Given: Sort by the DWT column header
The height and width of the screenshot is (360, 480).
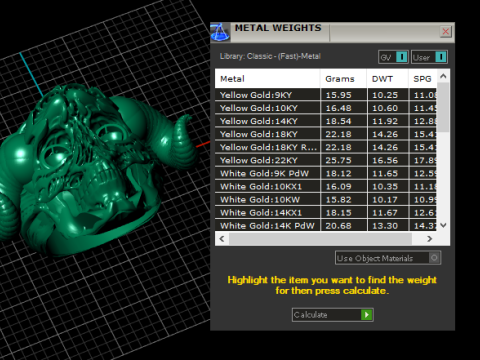Looking at the screenshot, I should coord(388,79).
